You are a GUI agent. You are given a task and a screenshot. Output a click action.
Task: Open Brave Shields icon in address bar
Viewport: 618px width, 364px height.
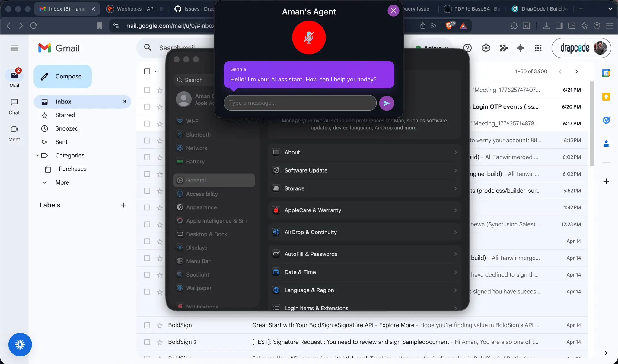click(449, 25)
